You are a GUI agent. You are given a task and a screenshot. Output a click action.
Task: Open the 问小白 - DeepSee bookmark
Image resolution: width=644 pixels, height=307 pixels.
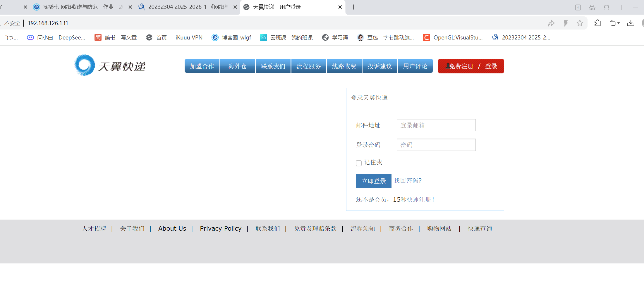point(56,37)
